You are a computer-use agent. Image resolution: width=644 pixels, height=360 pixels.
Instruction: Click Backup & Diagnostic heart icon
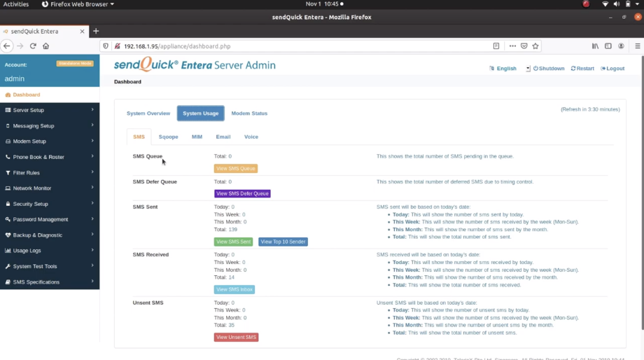tap(8, 235)
